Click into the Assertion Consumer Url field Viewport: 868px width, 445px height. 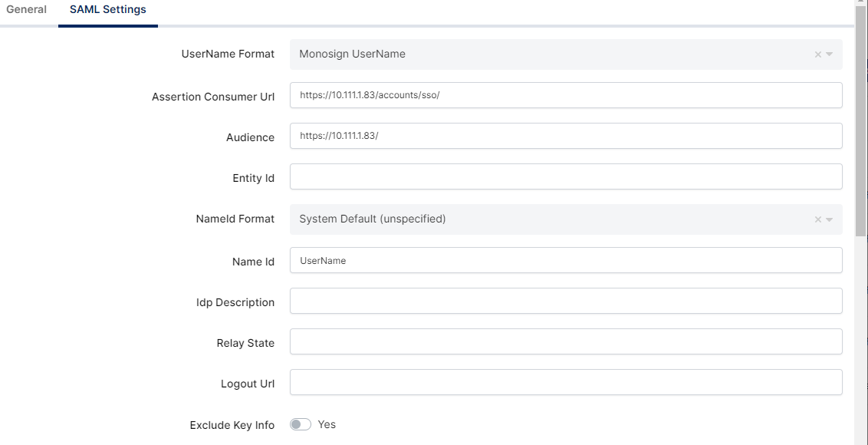(566, 95)
